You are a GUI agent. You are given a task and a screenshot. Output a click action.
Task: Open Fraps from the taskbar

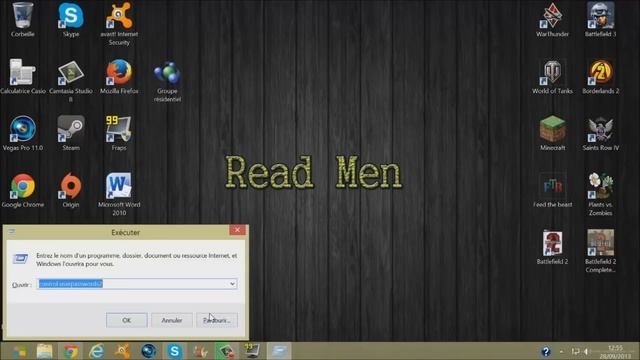click(x=252, y=351)
